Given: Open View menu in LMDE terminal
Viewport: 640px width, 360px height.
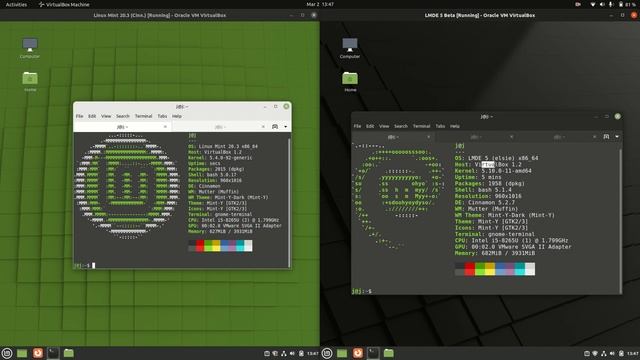Looking at the screenshot, I should click(384, 126).
